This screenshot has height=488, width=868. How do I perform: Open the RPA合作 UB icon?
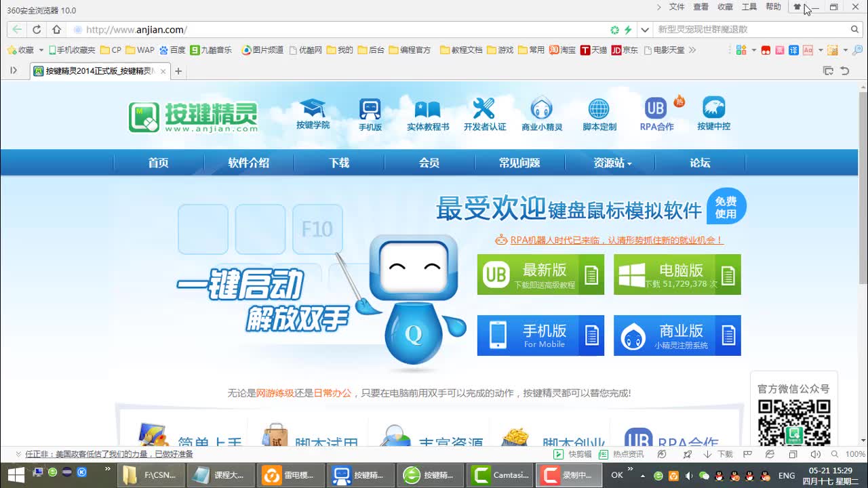point(656,115)
